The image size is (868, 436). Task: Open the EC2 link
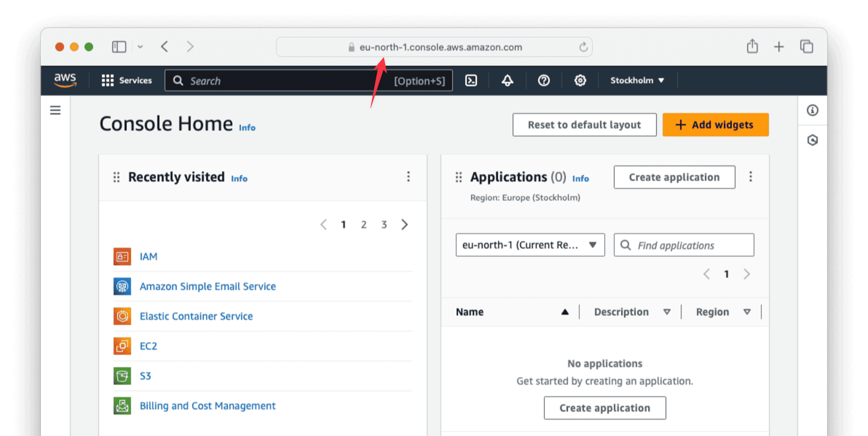pyautogui.click(x=149, y=346)
